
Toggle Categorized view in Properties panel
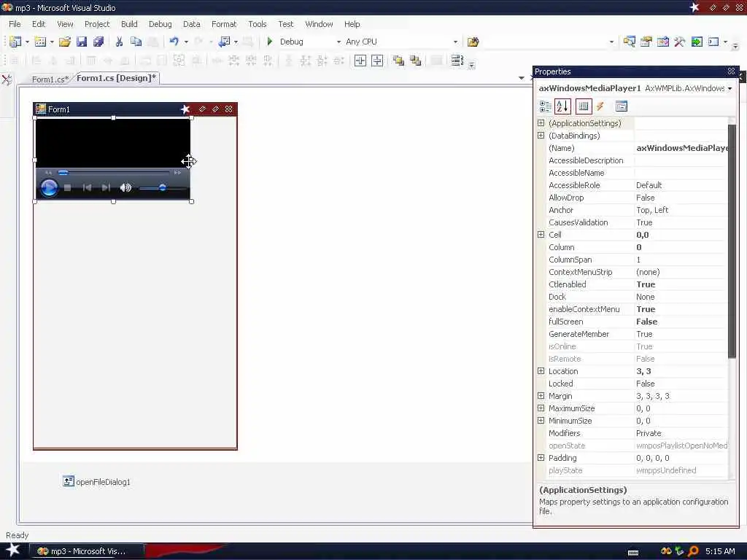pos(545,106)
